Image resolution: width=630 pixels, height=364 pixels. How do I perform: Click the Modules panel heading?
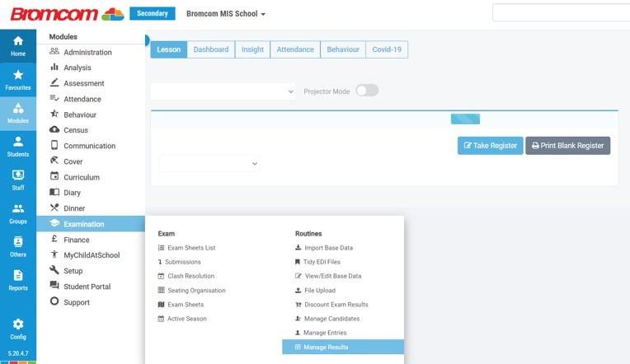click(x=63, y=36)
